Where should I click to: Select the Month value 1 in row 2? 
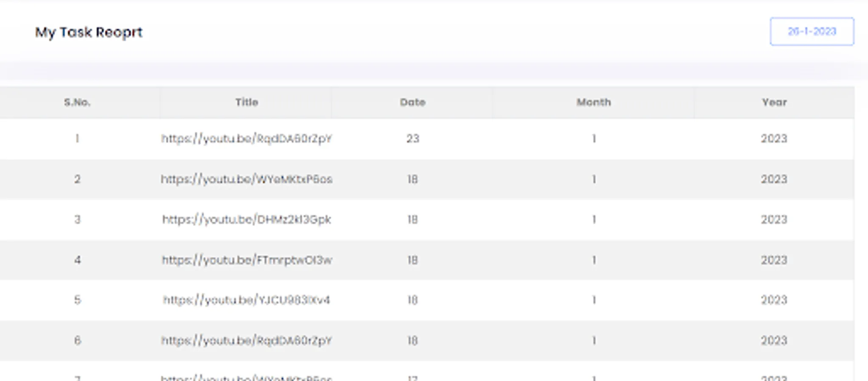tap(594, 179)
